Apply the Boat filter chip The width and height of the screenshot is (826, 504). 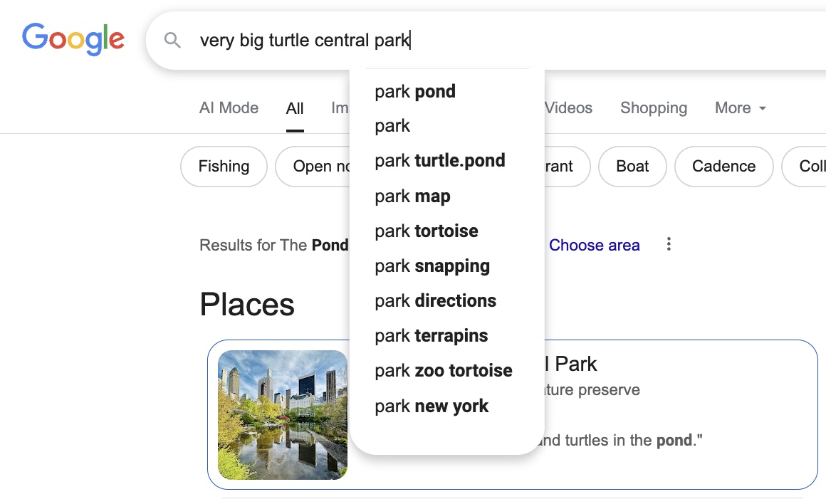click(632, 167)
